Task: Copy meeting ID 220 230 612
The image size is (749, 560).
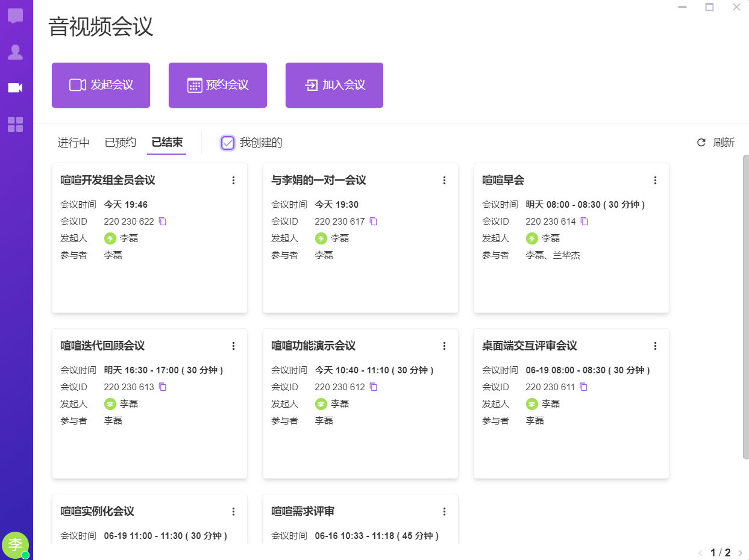Action: pos(374,387)
